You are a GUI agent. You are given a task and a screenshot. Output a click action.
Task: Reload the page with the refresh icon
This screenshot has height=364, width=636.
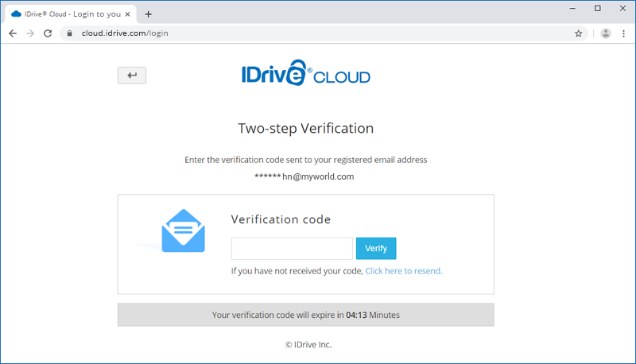point(48,33)
